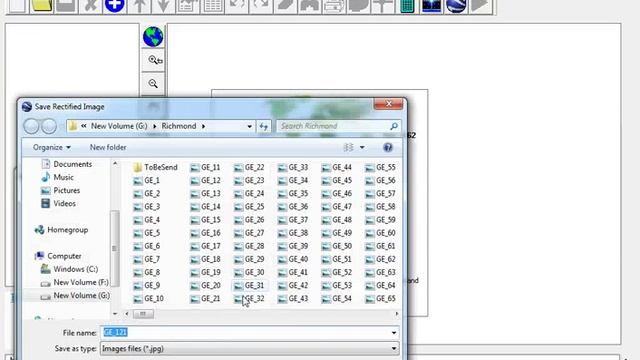Select Videos in the navigation pane

[x=58, y=203]
